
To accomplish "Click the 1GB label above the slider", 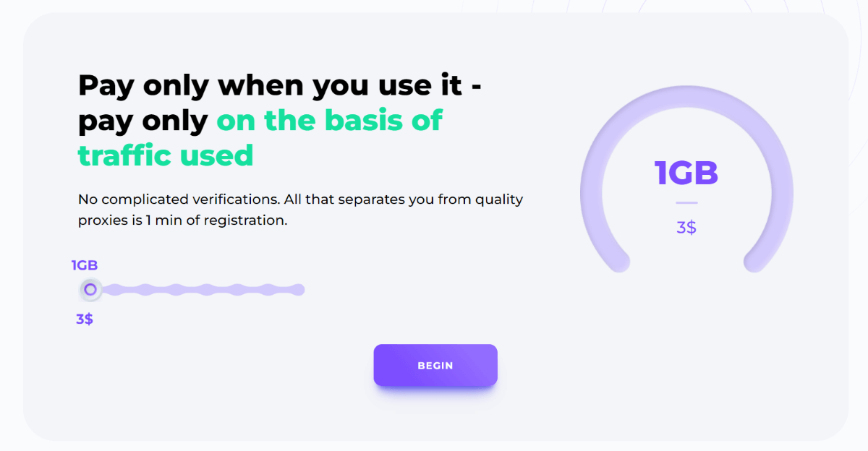I will pyautogui.click(x=85, y=265).
